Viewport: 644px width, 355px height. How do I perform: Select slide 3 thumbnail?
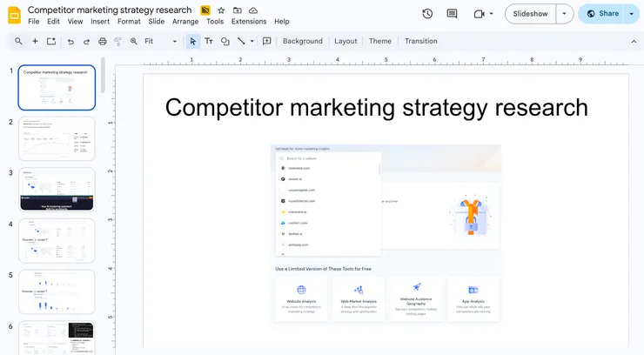pos(57,190)
